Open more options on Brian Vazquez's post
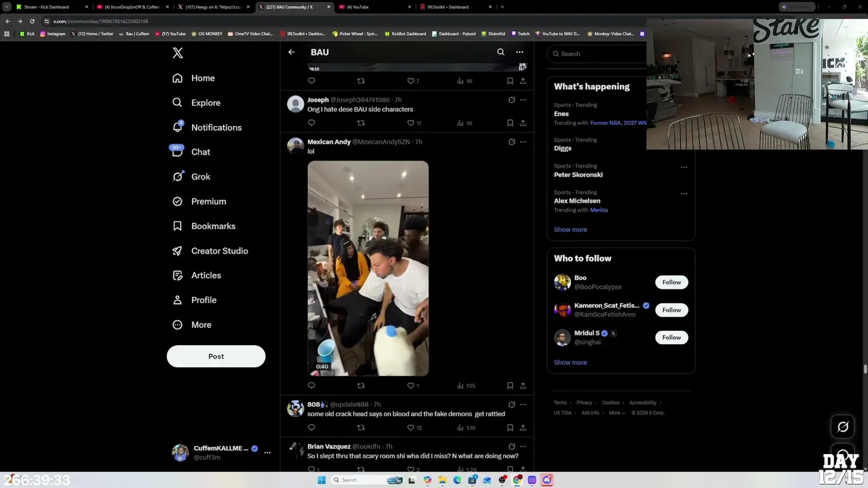This screenshot has width=868, height=488. (523, 447)
